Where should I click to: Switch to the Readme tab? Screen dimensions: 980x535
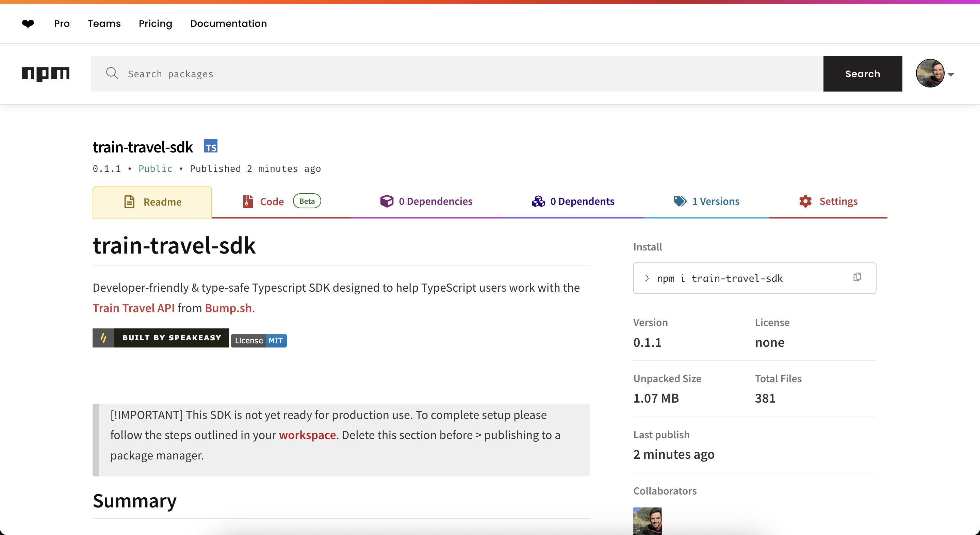(152, 202)
